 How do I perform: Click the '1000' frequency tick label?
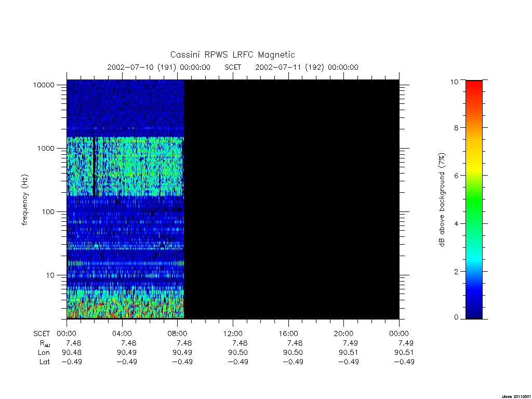[x=46, y=148]
